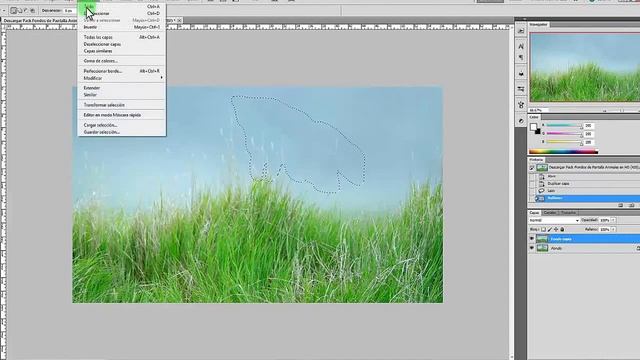Choose Similar menu entry

(x=122, y=95)
